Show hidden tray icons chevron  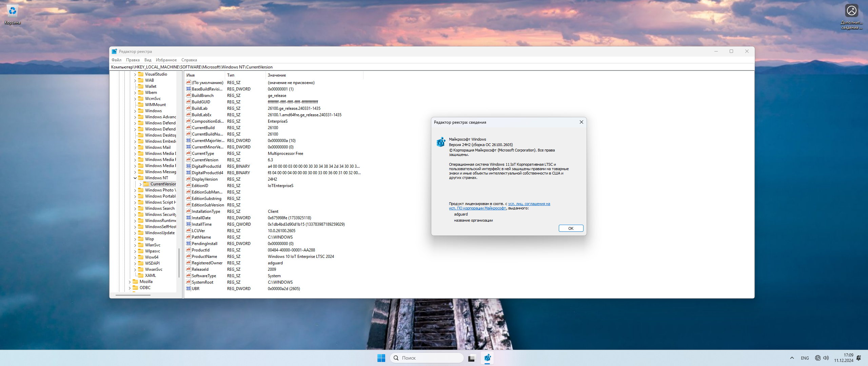tap(792, 358)
